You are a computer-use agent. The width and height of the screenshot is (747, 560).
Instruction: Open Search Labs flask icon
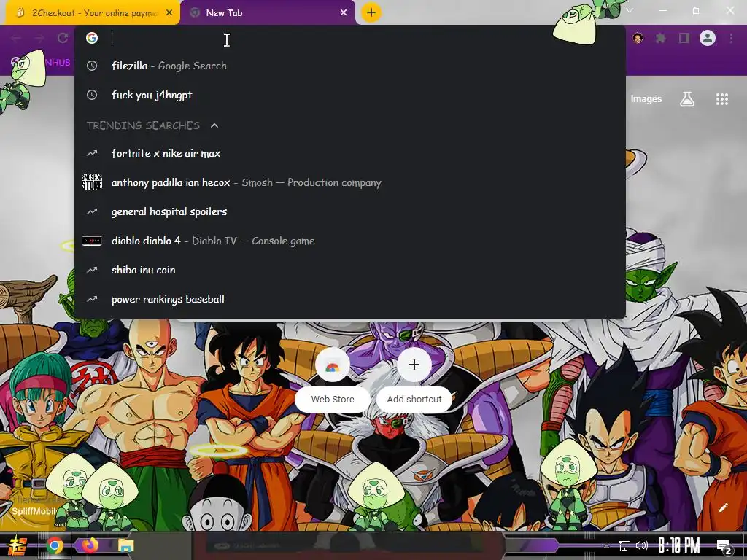(x=687, y=99)
